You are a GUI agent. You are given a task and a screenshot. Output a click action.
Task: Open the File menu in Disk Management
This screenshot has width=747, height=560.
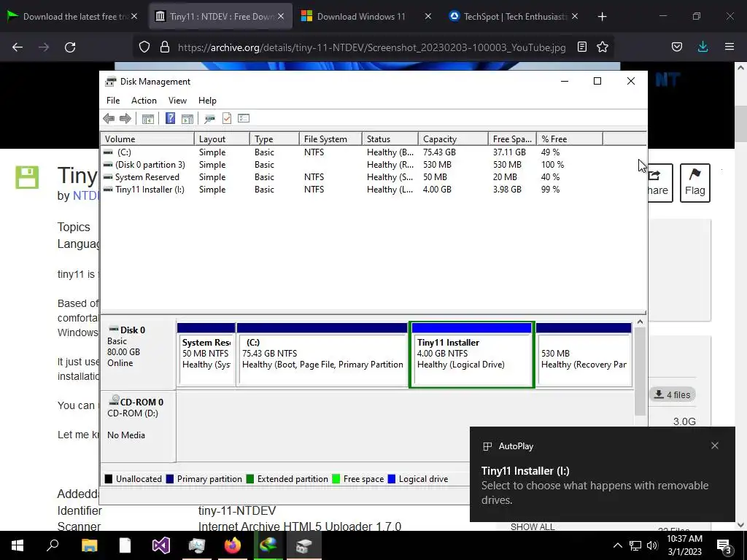pos(113,101)
